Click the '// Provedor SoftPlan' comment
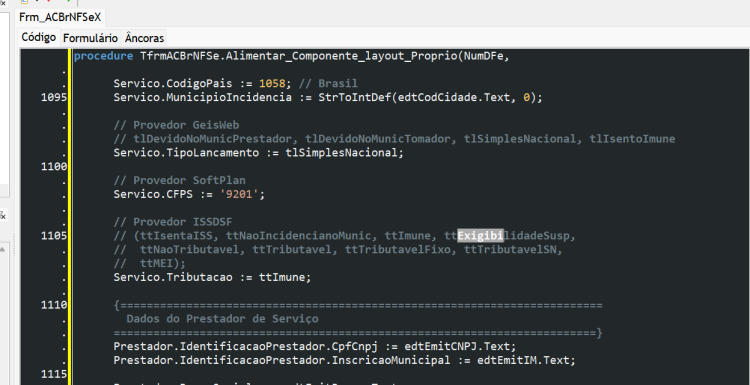The height and width of the screenshot is (385, 750). click(180, 181)
